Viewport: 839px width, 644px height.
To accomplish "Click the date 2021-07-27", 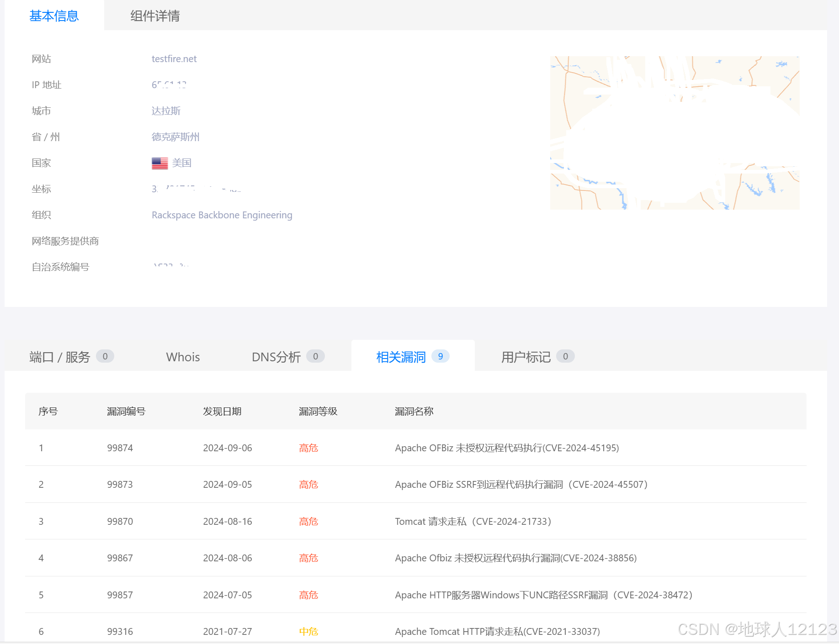I will [x=228, y=632].
